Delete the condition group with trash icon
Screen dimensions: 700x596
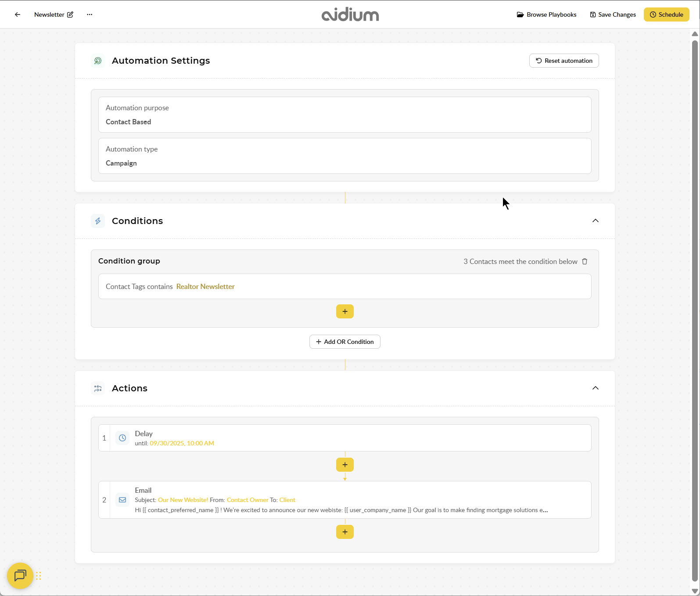(585, 261)
